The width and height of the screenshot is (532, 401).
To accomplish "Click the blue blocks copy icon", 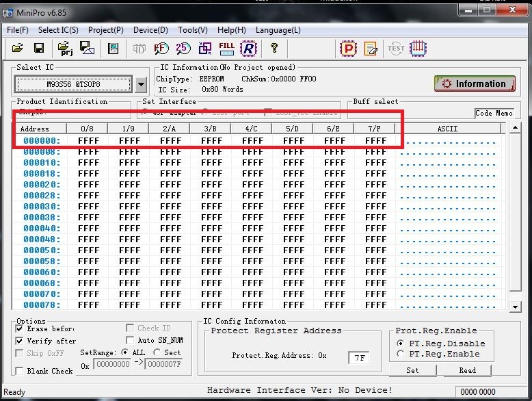I will click(x=205, y=49).
